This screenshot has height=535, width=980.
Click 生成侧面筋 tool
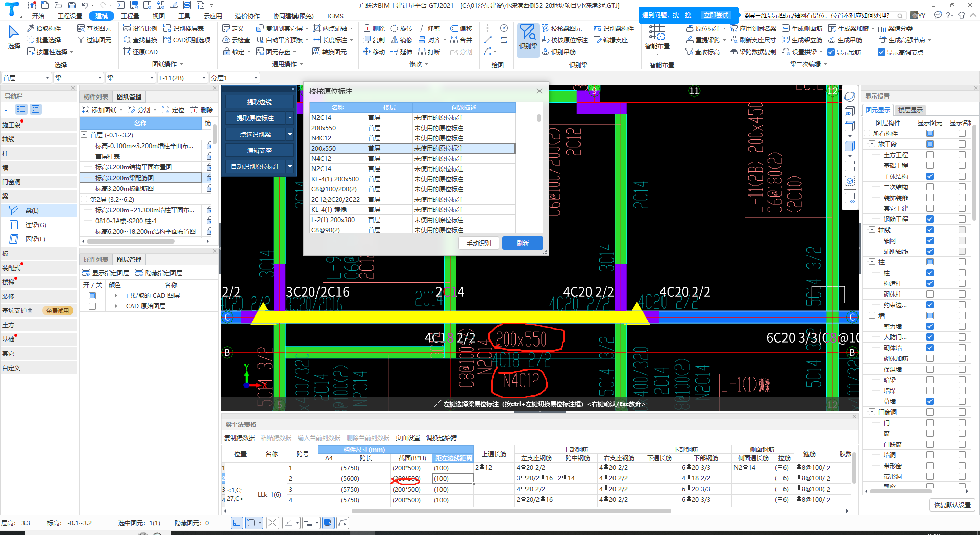coord(802,28)
